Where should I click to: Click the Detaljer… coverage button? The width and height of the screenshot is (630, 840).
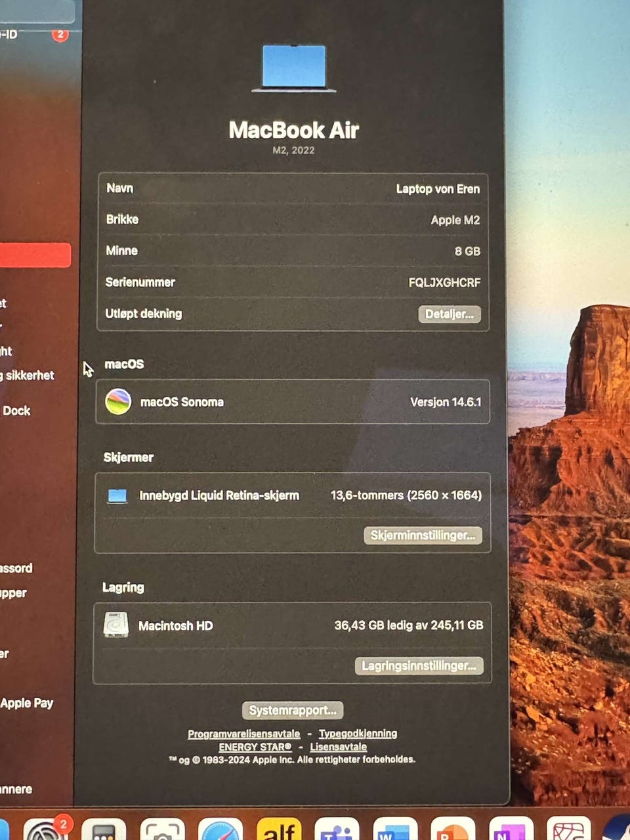pyautogui.click(x=450, y=314)
